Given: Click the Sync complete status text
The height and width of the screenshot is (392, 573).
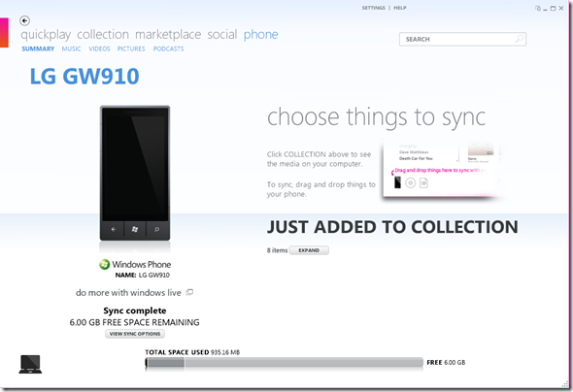Looking at the screenshot, I should 135,310.
